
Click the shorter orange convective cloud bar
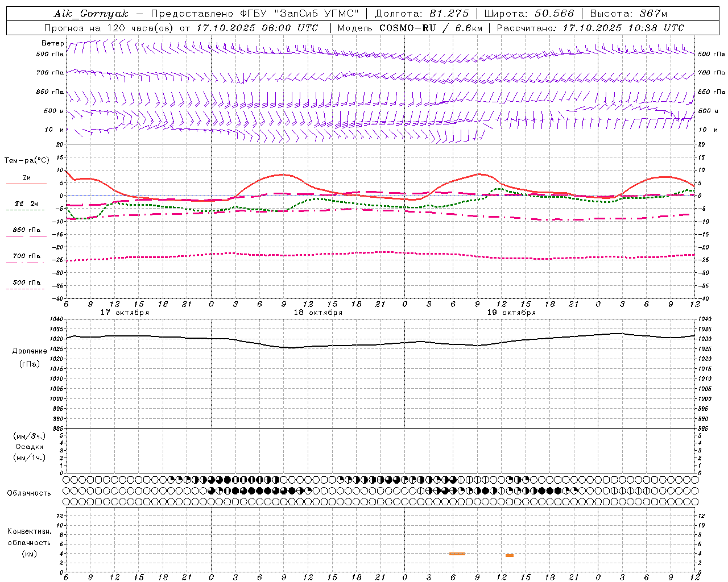pos(510,555)
